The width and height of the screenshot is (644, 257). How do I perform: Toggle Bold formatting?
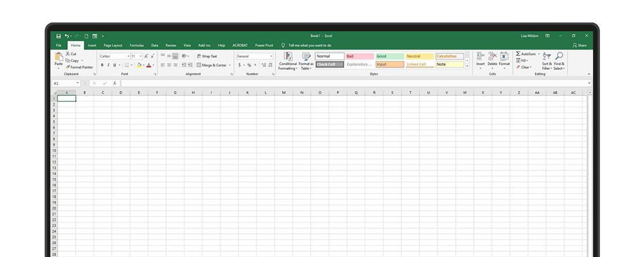[x=102, y=65]
